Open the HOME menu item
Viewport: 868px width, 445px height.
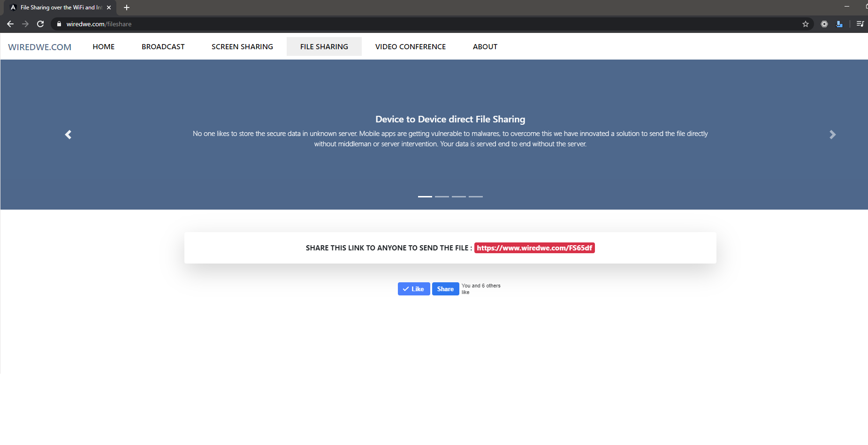[x=104, y=46]
